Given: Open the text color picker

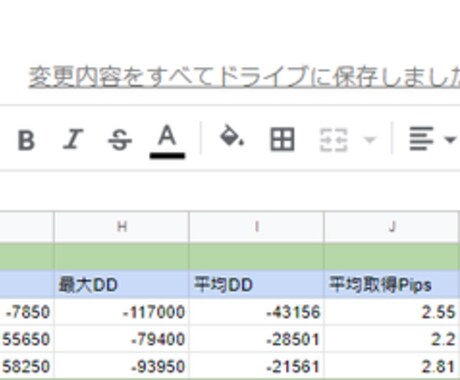Looking at the screenshot, I should tap(167, 141).
